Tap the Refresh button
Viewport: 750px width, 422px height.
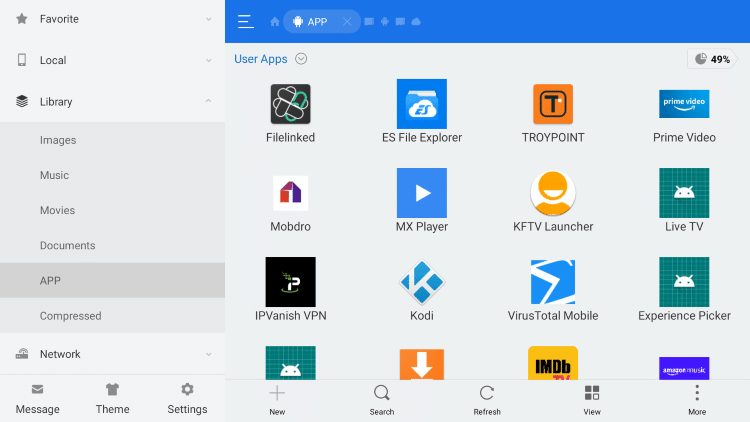click(487, 400)
